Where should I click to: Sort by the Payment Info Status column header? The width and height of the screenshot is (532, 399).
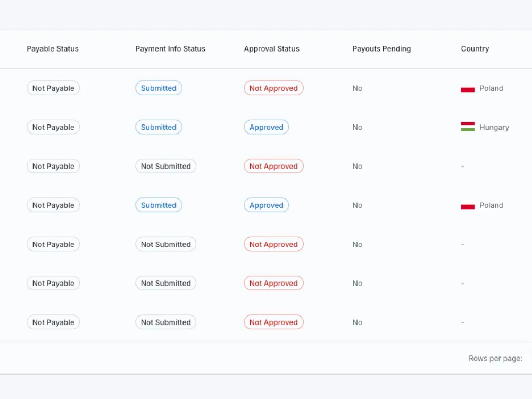(170, 48)
